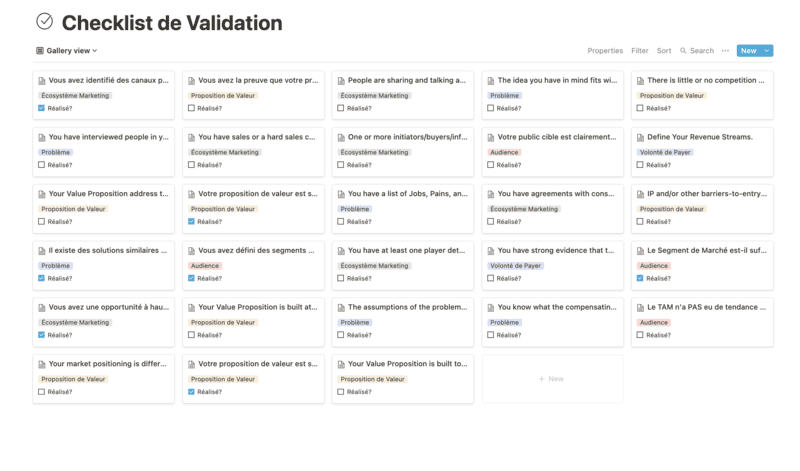The image size is (800, 471).
Task: Click page icon of 'Le TAM n'a PAS' card
Action: click(x=640, y=308)
